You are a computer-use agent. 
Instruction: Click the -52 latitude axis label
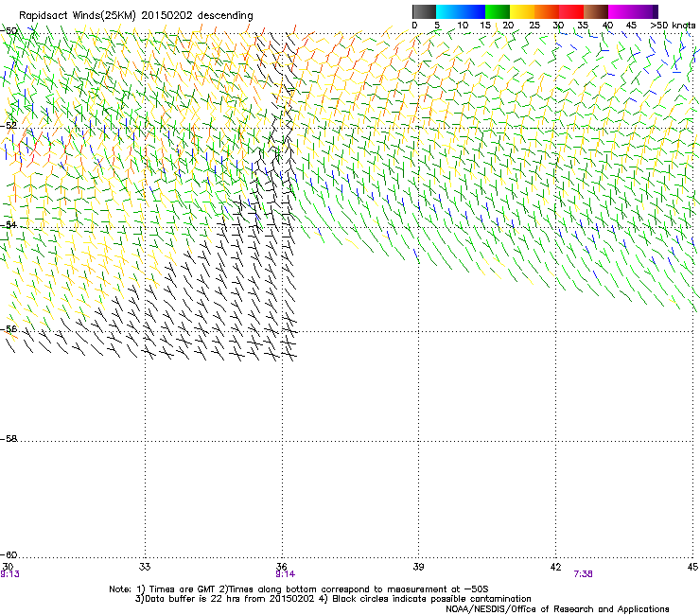click(x=9, y=126)
